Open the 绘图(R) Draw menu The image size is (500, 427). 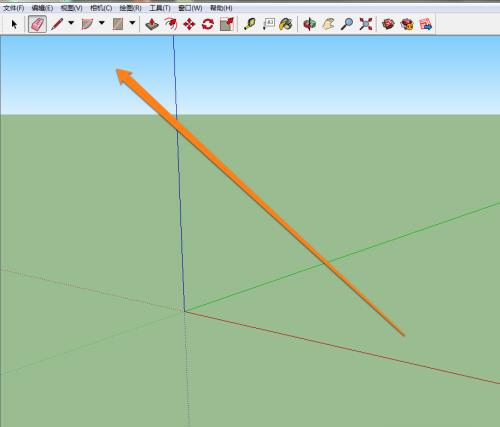130,8
